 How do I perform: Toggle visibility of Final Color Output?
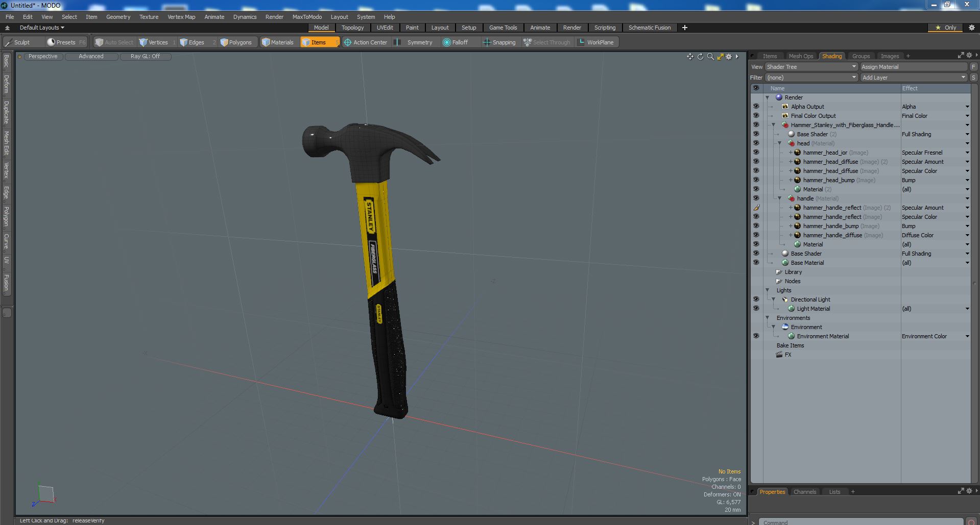(x=756, y=116)
